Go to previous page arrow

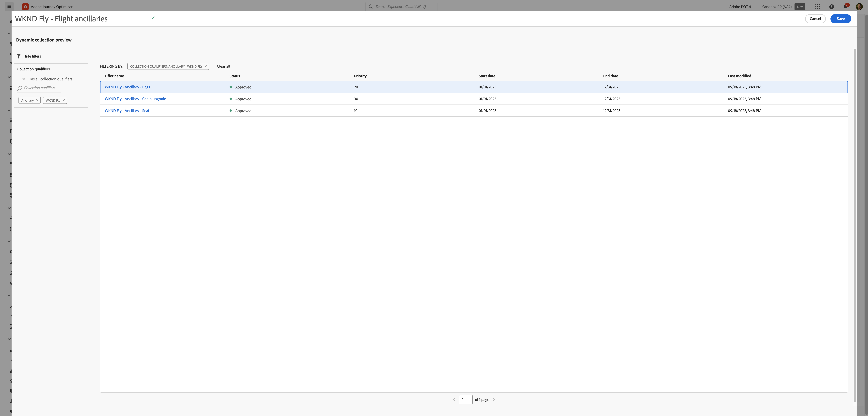(454, 400)
